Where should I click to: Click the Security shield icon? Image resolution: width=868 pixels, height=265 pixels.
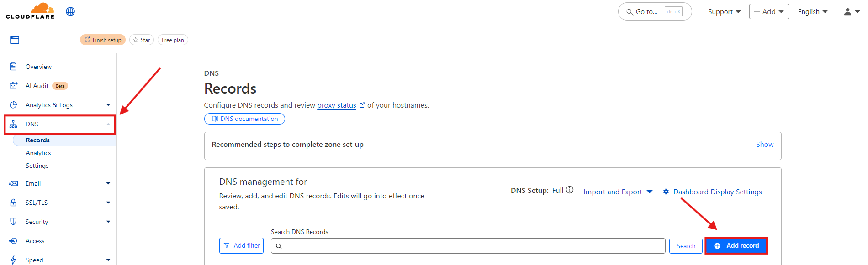tap(13, 222)
